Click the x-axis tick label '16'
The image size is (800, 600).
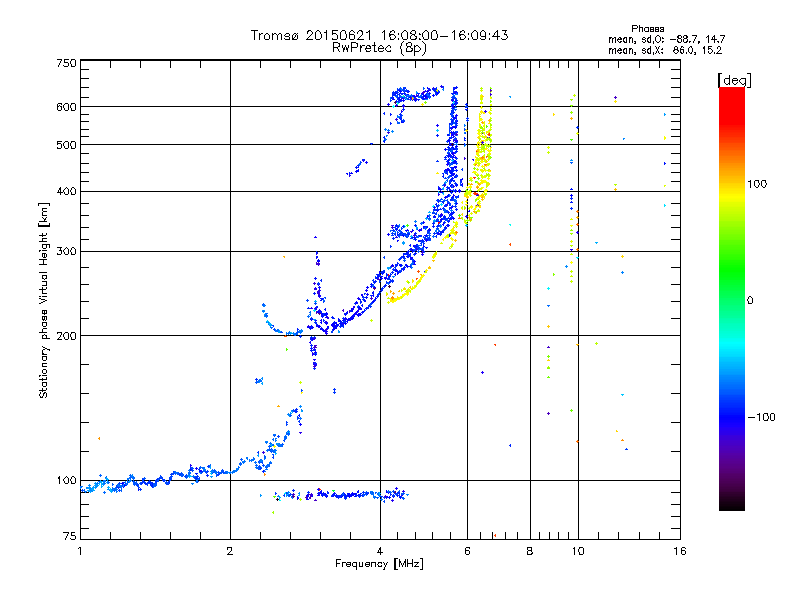tap(680, 551)
